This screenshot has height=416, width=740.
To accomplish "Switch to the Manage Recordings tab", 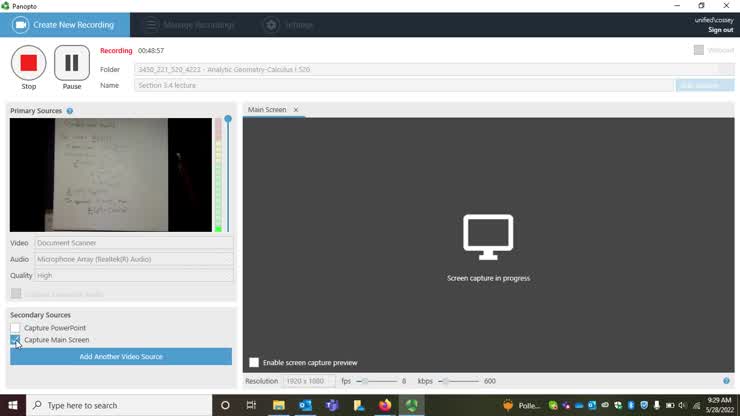I will click(191, 25).
